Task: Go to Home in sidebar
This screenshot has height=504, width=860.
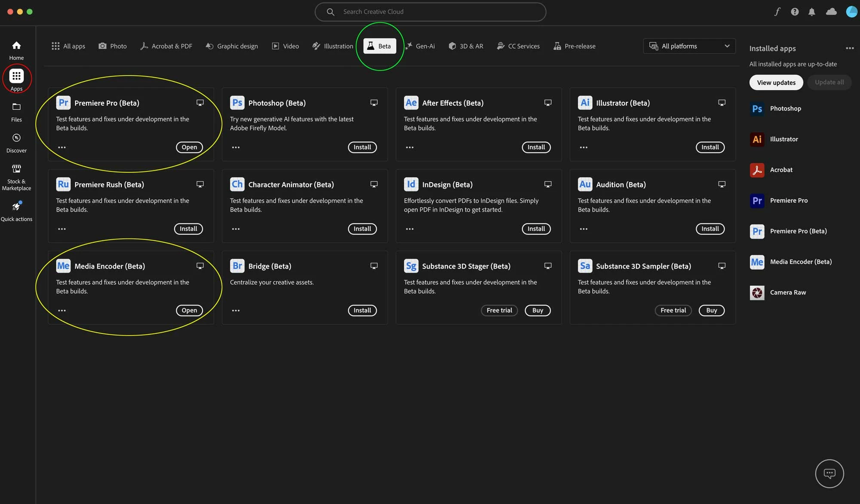Action: click(16, 50)
